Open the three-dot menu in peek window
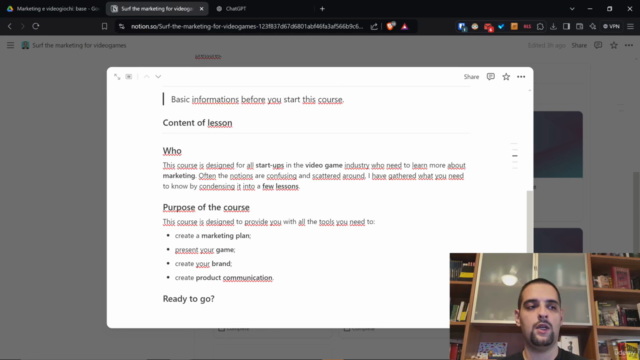 click(521, 77)
